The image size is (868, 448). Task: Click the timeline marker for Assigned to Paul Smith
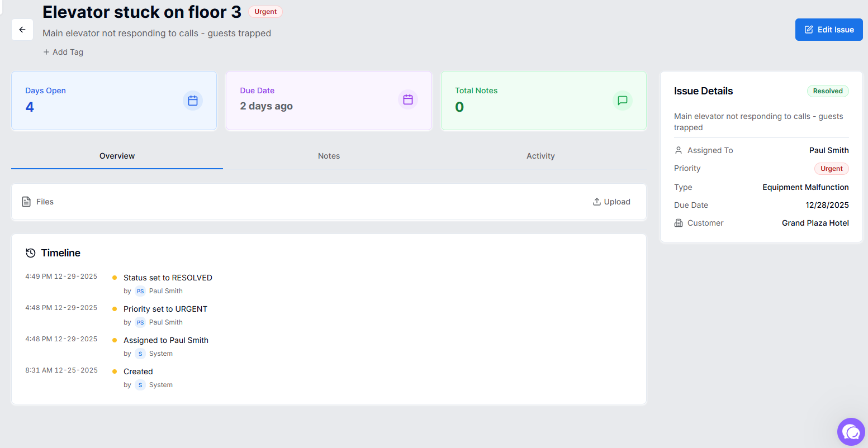[x=115, y=340]
